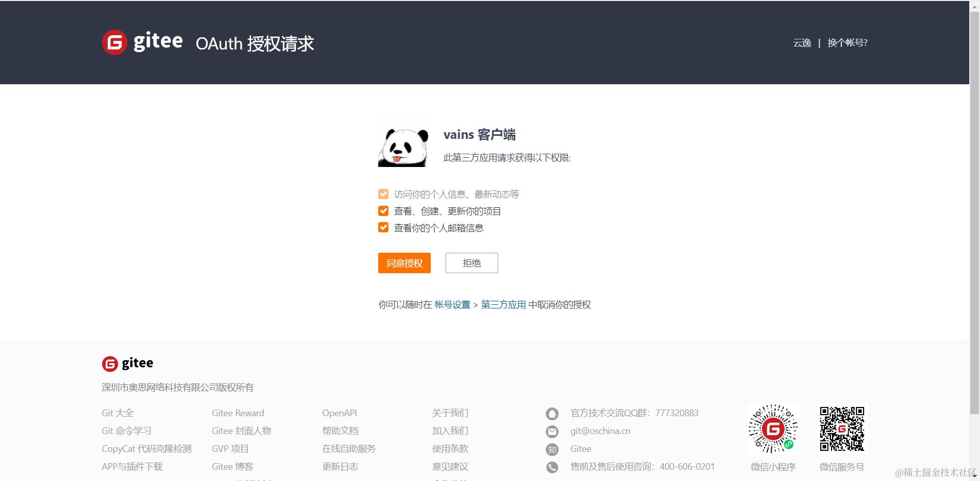Open the 第三方应用 link
The image size is (980, 481).
coord(503,304)
